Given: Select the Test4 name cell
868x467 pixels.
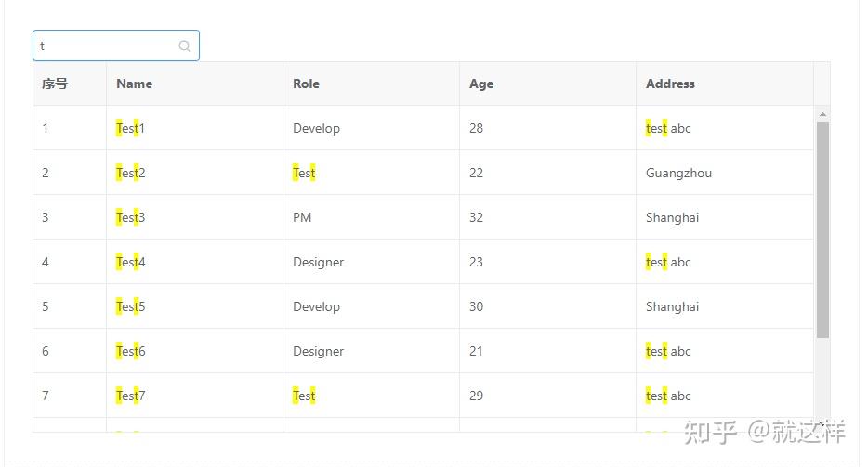Looking at the screenshot, I should click(131, 262).
